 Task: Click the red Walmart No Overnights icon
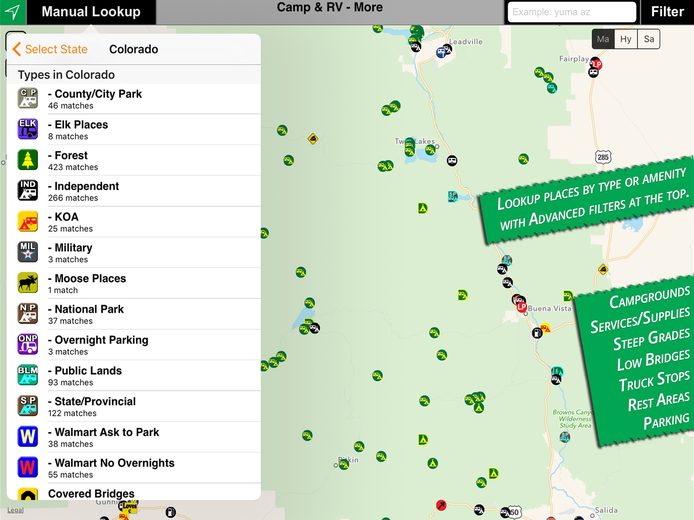coord(28,467)
